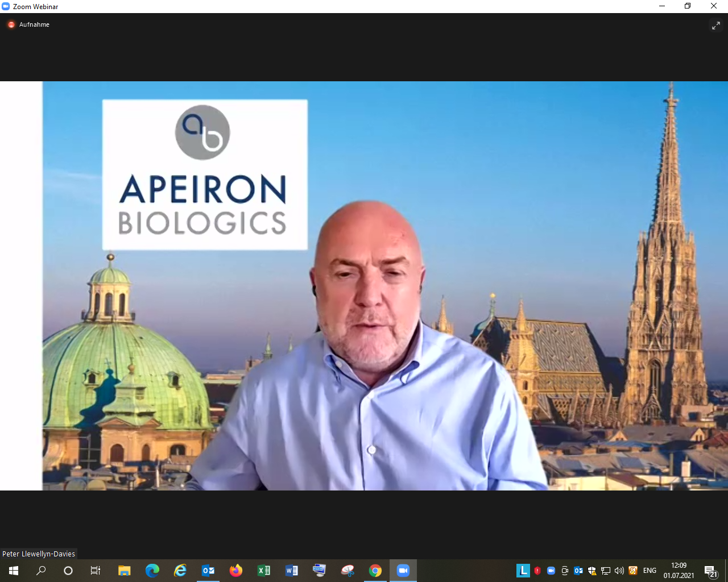Show desktop via taskbar far-right strip
The image size is (728, 582).
(x=726, y=571)
